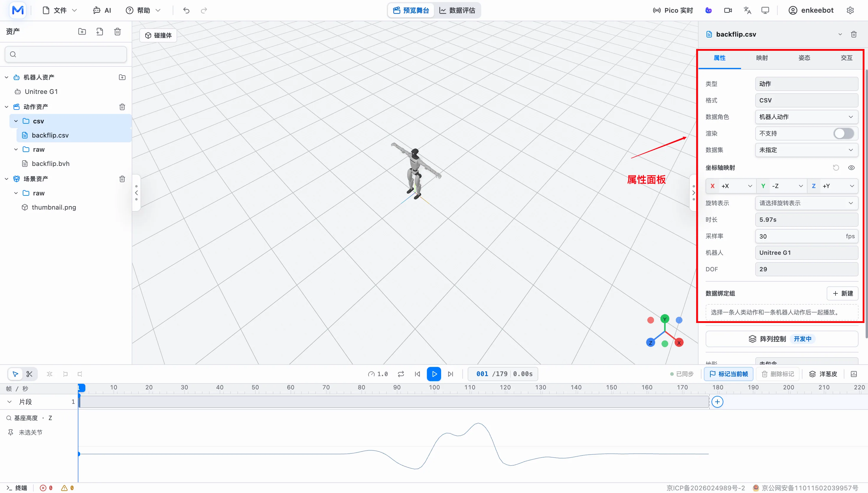Reset 坐标轴映射 with the reset icon
The height and width of the screenshot is (493, 868).
pyautogui.click(x=836, y=168)
